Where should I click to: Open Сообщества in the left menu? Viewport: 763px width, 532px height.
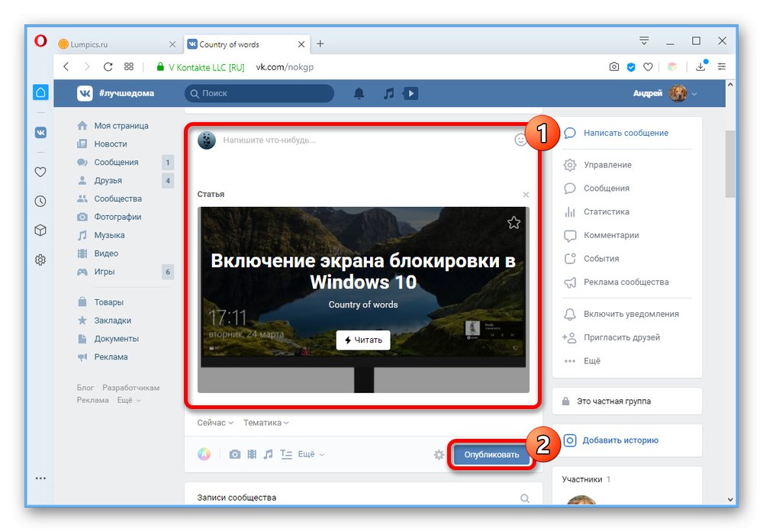coord(118,198)
